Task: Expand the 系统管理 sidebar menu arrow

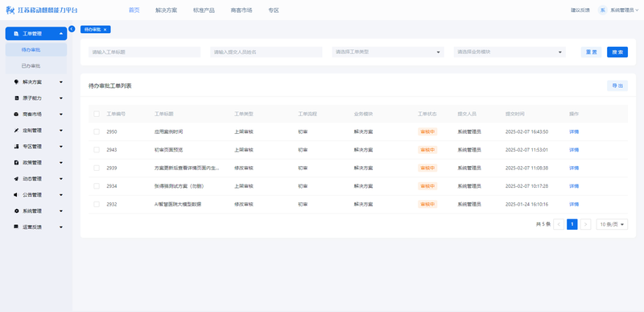Action: tap(61, 211)
